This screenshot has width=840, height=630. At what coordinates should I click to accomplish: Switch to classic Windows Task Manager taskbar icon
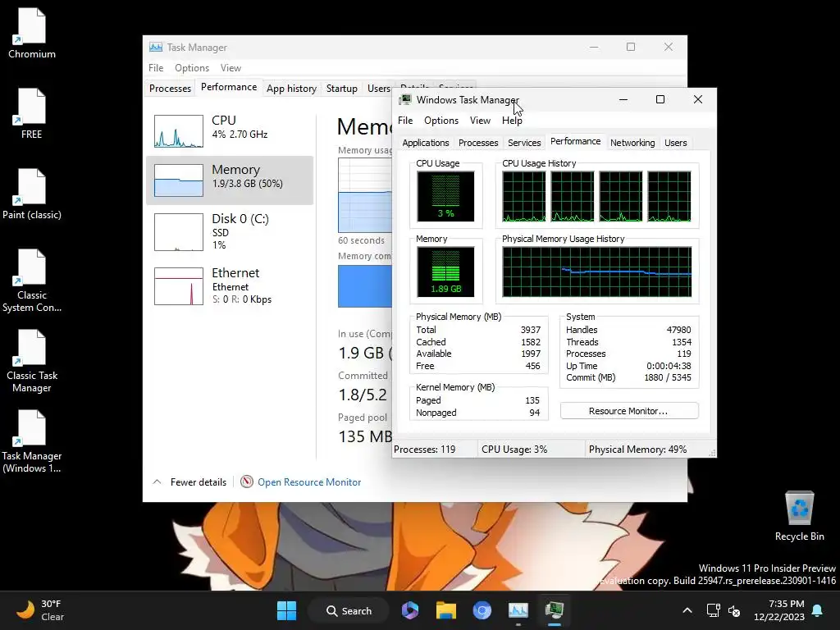[555, 610]
